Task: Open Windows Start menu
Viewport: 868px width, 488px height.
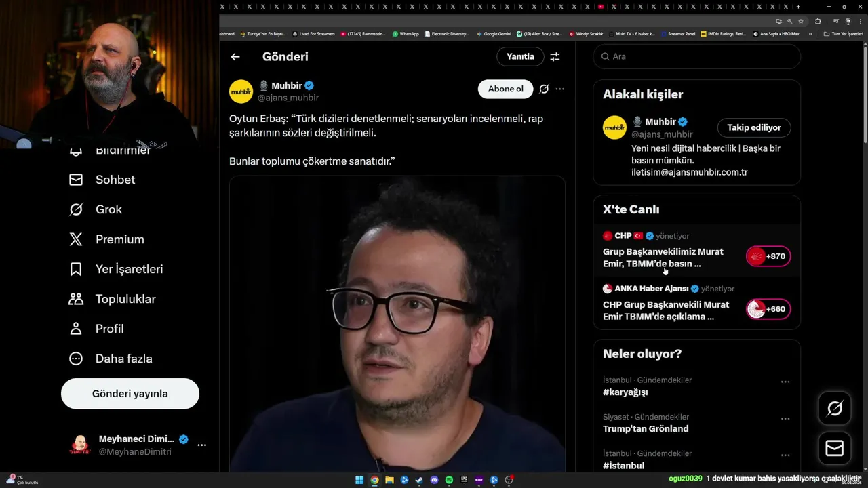Action: tap(359, 480)
